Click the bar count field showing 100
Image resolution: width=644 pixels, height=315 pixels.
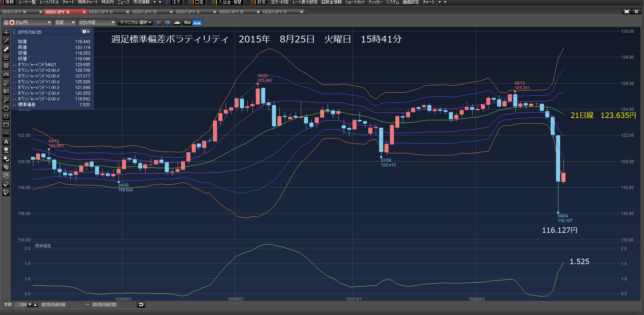[21, 305]
